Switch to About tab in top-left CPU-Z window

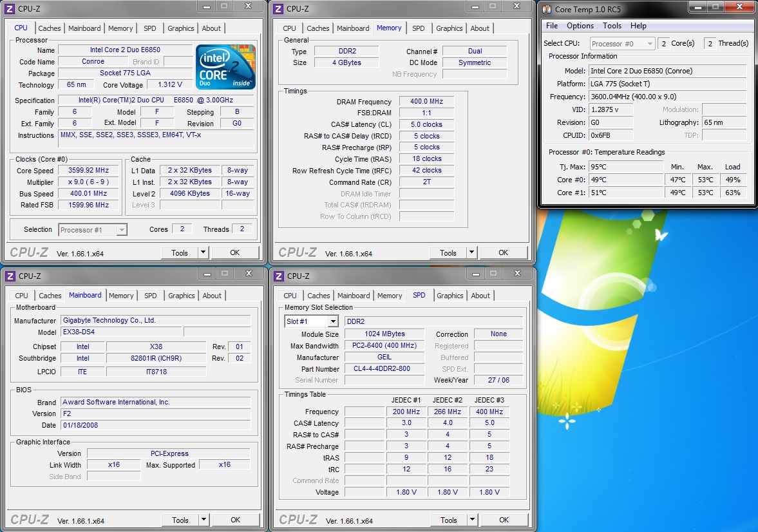pos(211,28)
